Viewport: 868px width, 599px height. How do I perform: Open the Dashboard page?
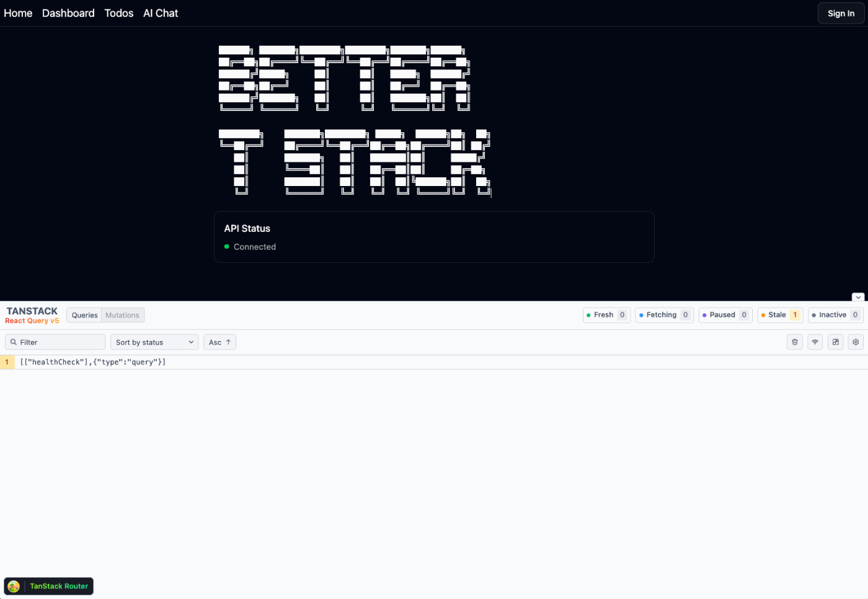[x=68, y=13]
